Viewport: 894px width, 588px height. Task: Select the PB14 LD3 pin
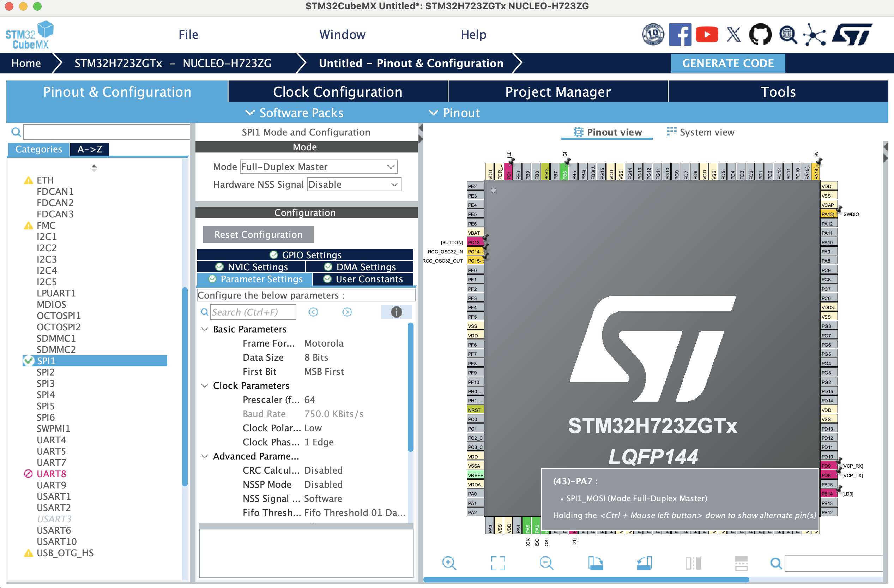[x=828, y=494]
